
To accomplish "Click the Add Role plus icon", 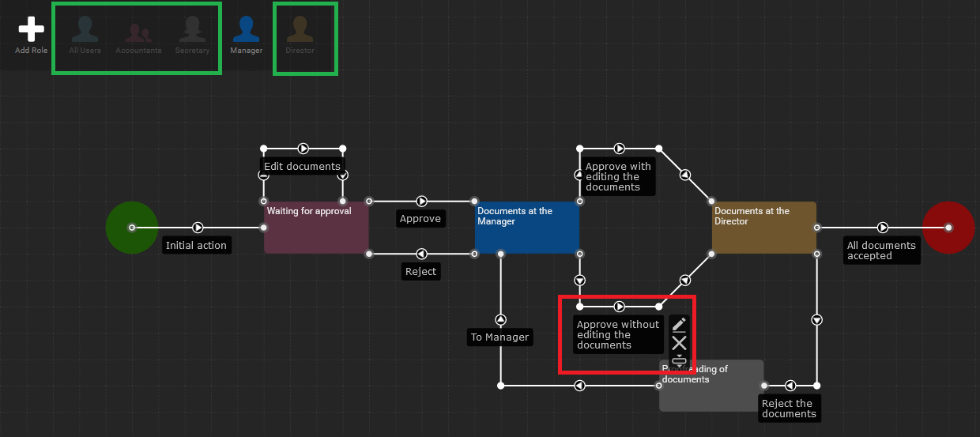I will (32, 30).
